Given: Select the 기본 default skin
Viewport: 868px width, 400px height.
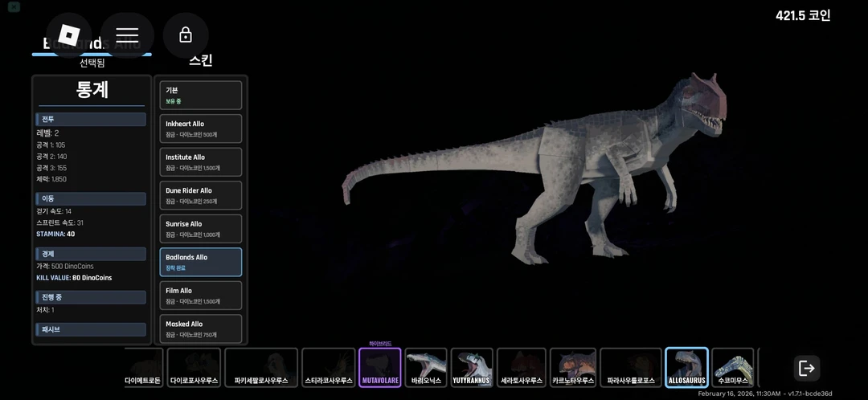Looking at the screenshot, I should pos(201,95).
